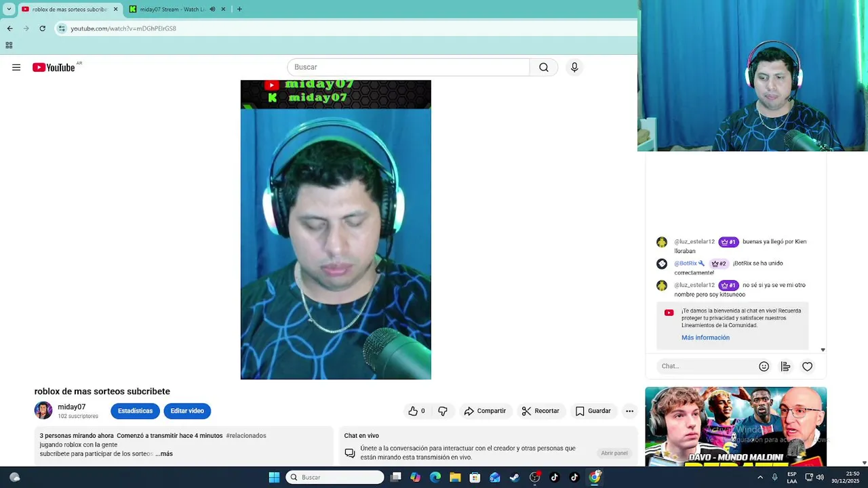
Task: Close the roblox YouTube tab
Action: coord(115,9)
